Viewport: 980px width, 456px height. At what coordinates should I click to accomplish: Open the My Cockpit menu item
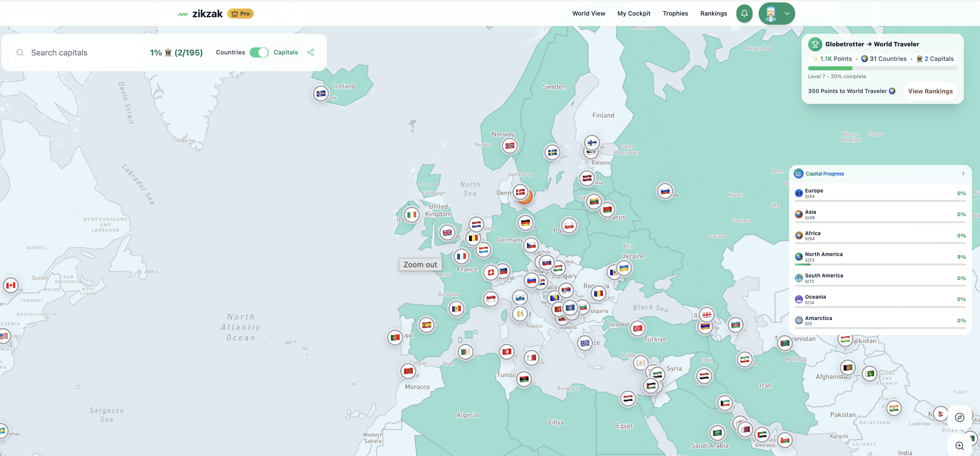coord(633,14)
